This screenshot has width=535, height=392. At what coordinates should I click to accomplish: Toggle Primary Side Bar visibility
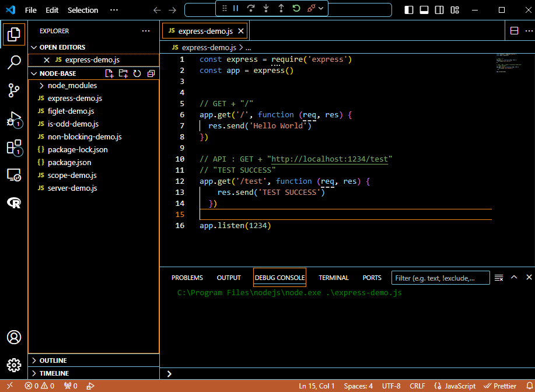click(409, 10)
